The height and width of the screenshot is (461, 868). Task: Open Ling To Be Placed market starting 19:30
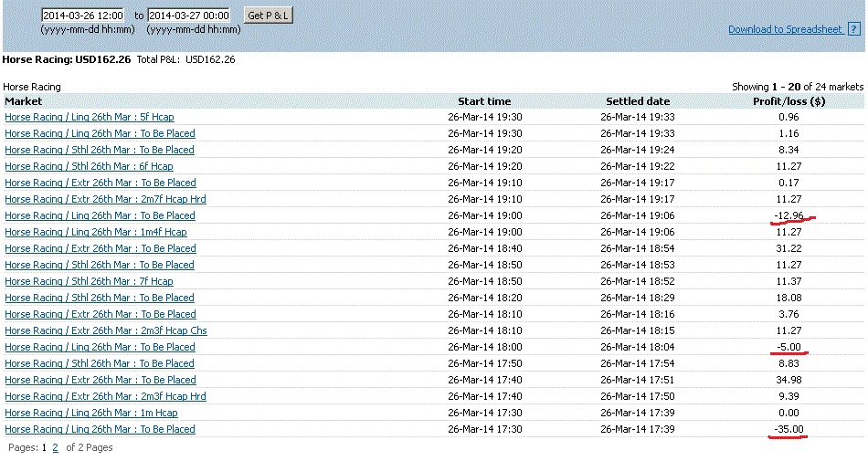[x=100, y=133]
